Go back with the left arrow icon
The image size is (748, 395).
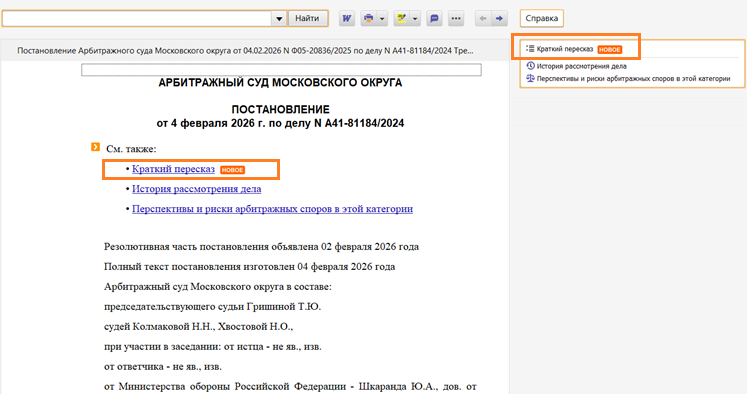483,19
